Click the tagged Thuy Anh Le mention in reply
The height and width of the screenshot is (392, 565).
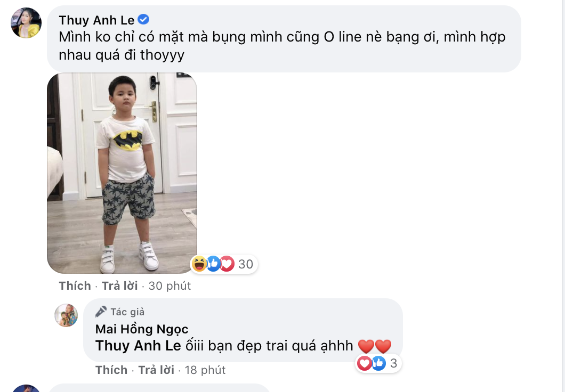pyautogui.click(x=138, y=346)
